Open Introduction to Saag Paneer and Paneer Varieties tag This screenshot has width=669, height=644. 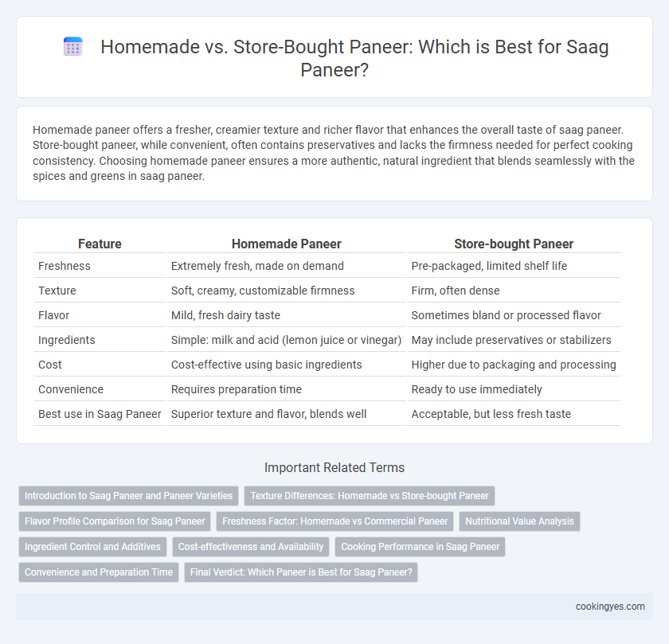(x=128, y=496)
